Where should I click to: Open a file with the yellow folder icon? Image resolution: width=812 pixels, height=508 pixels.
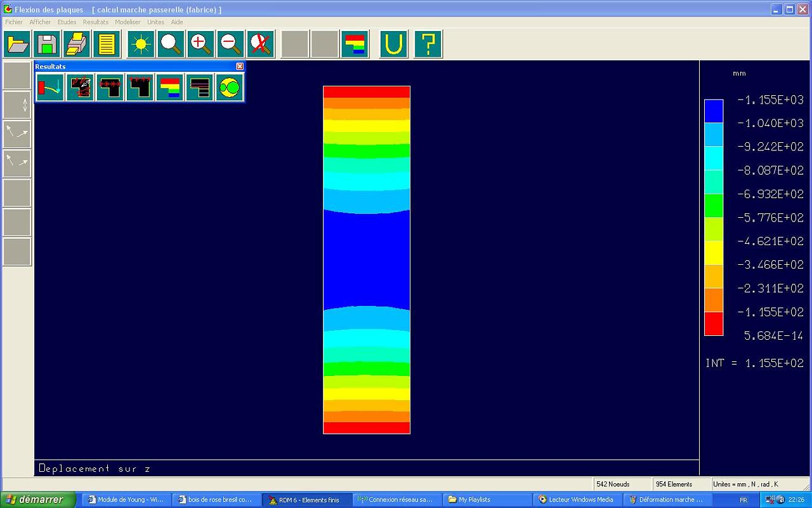click(17, 44)
